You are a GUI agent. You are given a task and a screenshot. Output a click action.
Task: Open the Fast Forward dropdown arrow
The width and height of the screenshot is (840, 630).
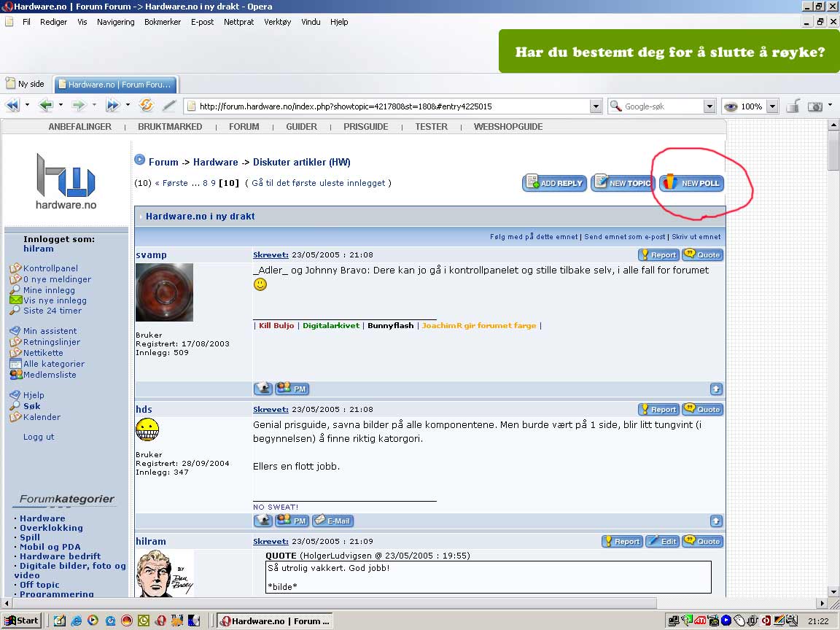point(128,105)
